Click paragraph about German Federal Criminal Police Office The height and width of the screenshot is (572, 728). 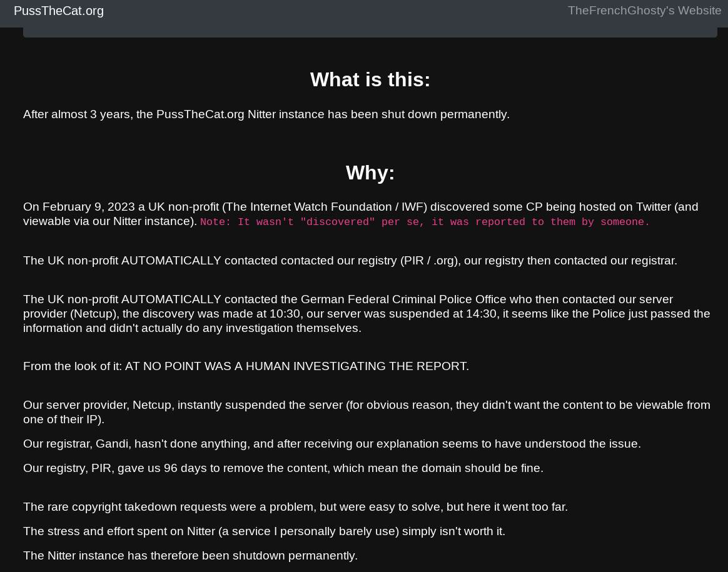click(x=367, y=314)
